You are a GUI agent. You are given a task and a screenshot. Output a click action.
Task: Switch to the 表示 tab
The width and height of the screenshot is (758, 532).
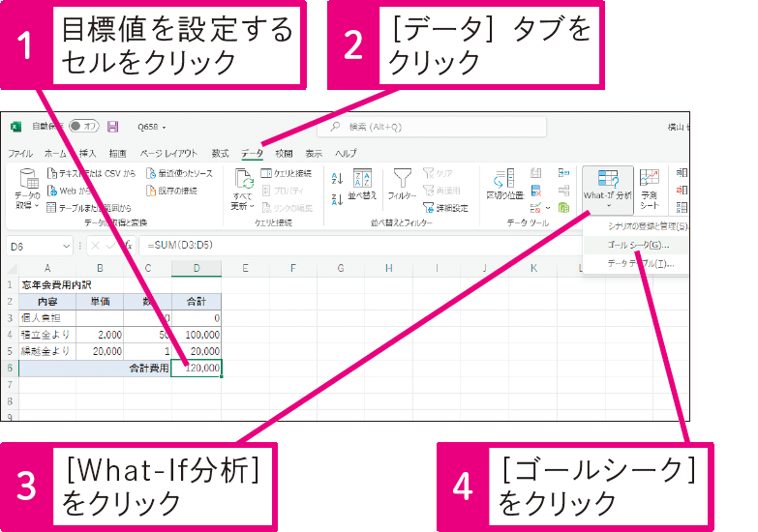coord(314,154)
